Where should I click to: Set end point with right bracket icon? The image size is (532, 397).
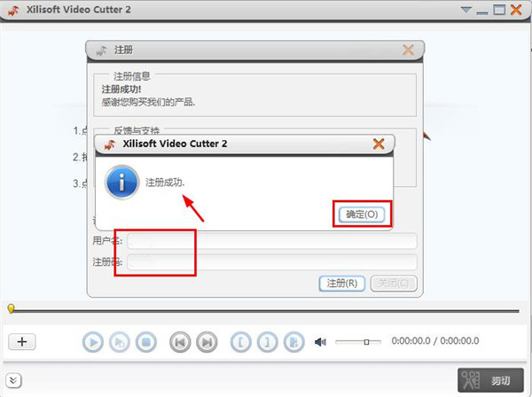[268, 342]
